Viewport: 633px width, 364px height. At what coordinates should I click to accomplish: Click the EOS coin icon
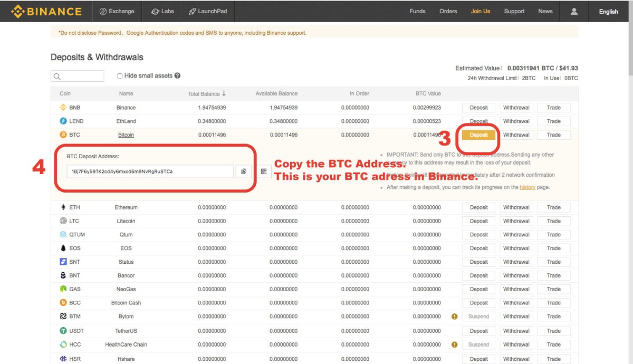[x=63, y=248]
